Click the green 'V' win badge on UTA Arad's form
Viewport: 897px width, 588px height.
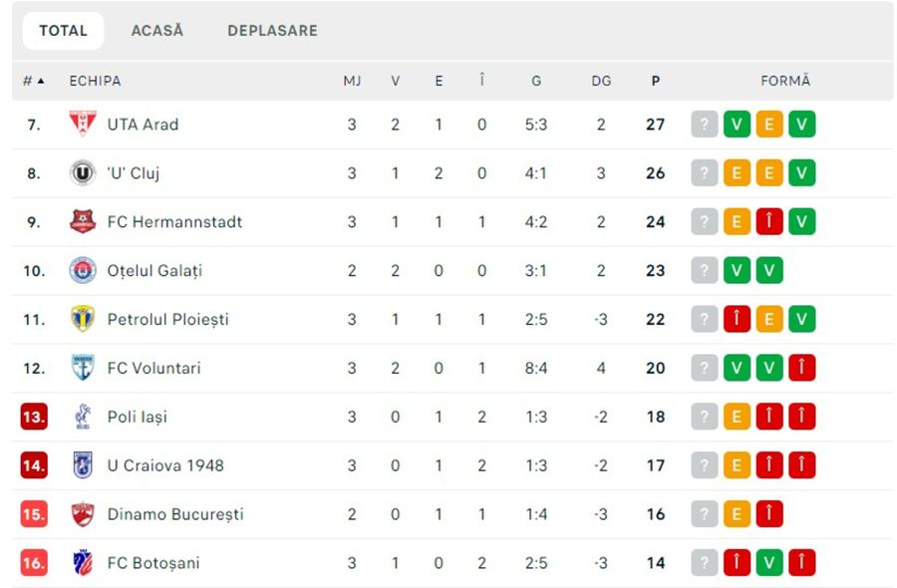click(x=737, y=124)
